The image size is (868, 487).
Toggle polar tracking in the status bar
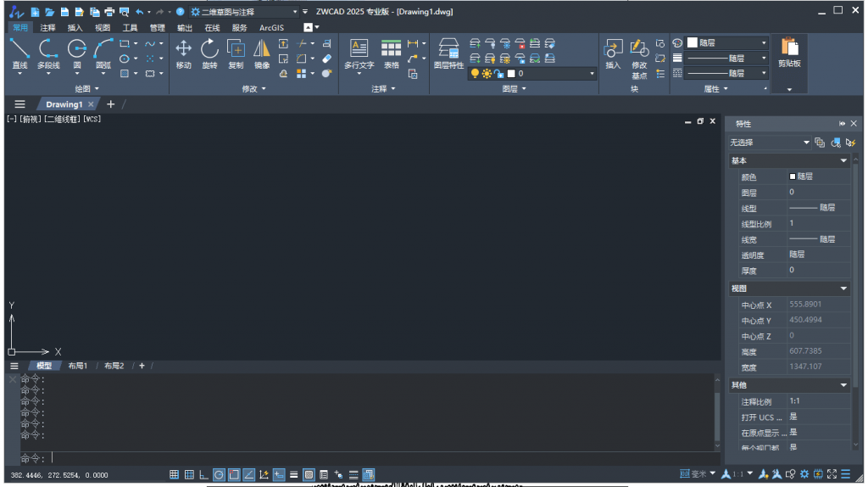click(219, 474)
